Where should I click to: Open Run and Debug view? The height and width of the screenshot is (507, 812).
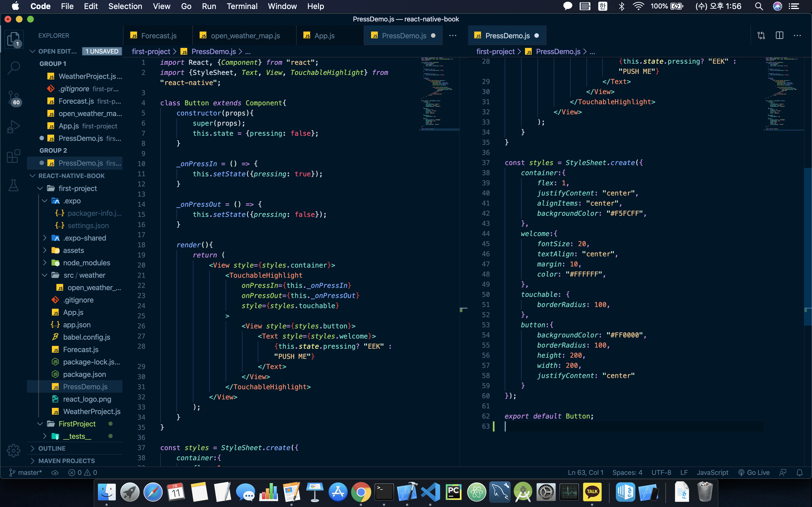coord(14,127)
